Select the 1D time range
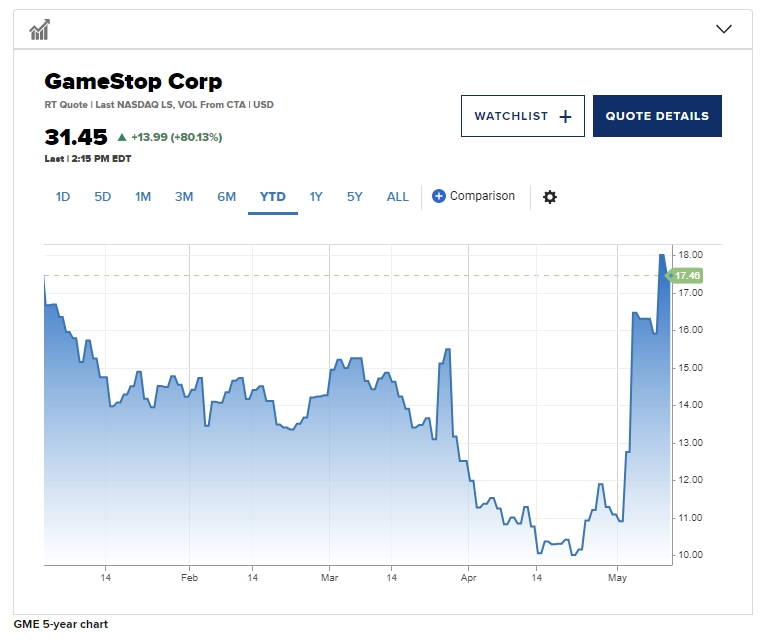The image size is (762, 640). (62, 197)
